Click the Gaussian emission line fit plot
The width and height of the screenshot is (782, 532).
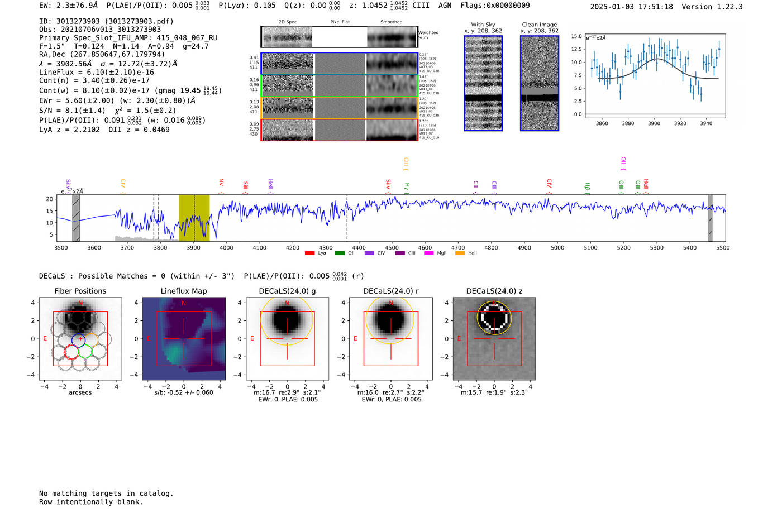pos(655,76)
